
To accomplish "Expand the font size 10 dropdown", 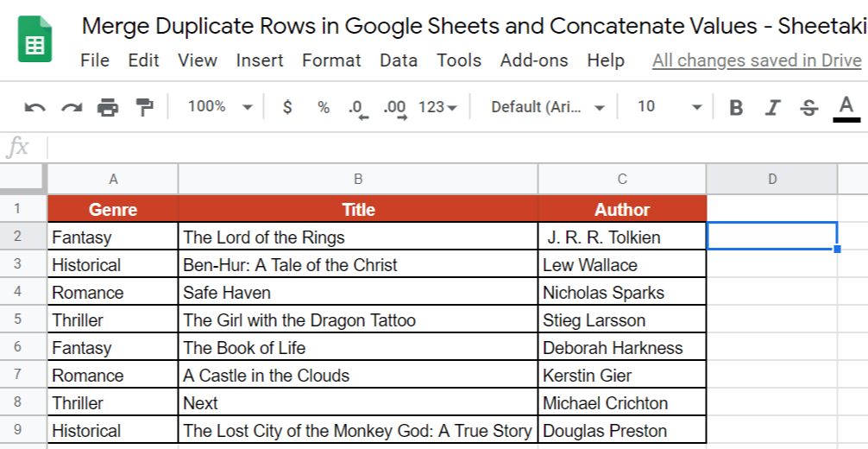I will click(x=670, y=107).
